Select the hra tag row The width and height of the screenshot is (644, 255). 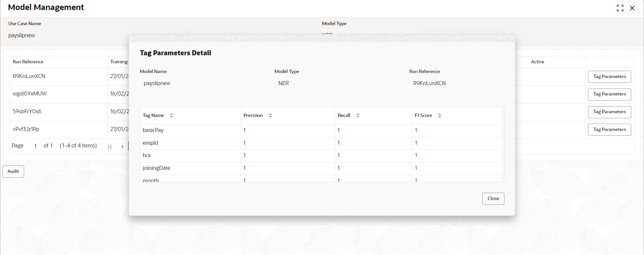click(x=321, y=156)
